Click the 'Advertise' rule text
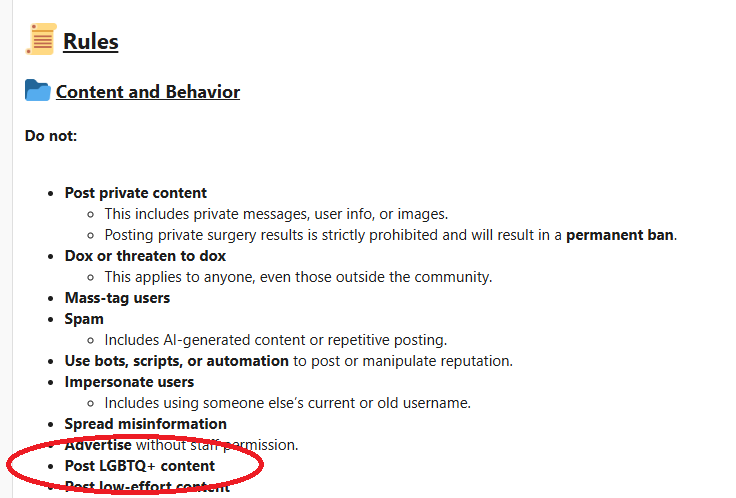 (x=98, y=444)
